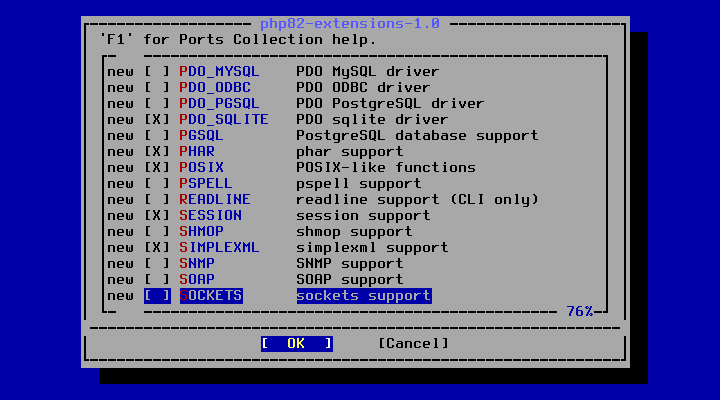Select the PDO_PGSQL option name

pyautogui.click(x=219, y=104)
